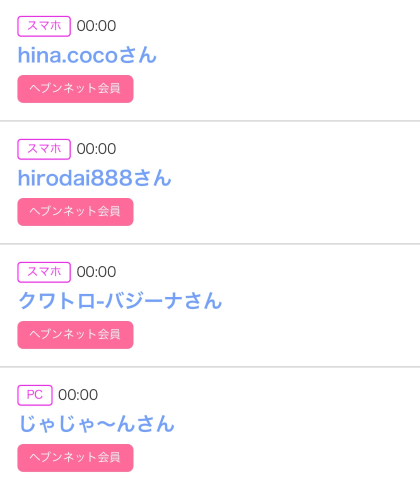Open じゃじゃ〜んさん profile link

point(97,424)
